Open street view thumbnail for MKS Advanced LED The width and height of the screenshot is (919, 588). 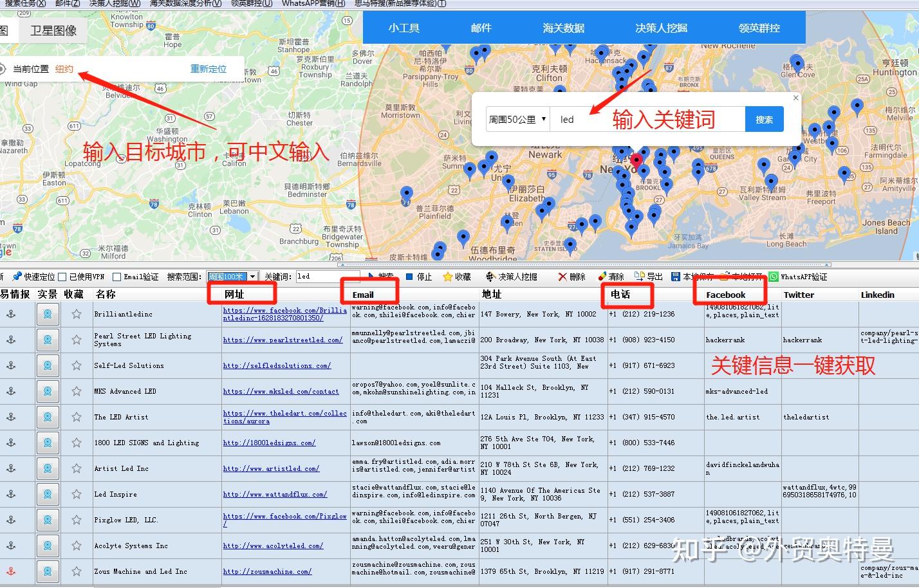pos(48,391)
